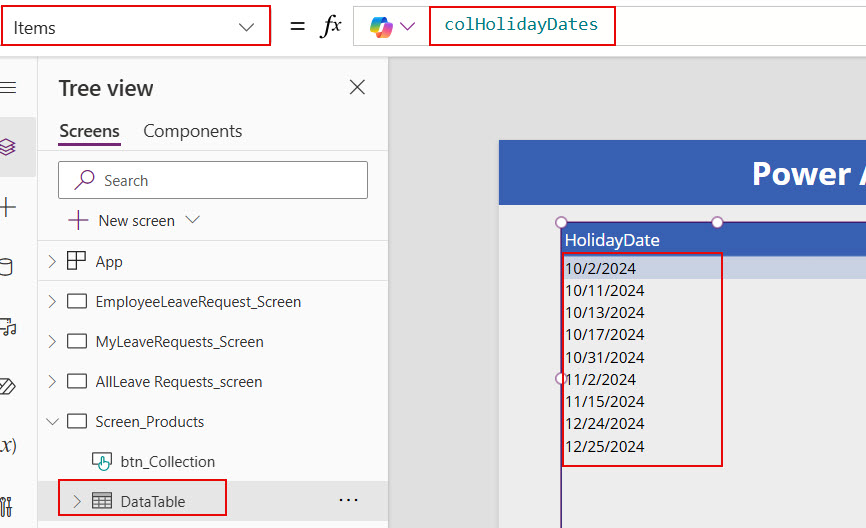Expand EmployeeLeaveRequest_Screen node
The height and width of the screenshot is (528, 866).
click(x=52, y=302)
